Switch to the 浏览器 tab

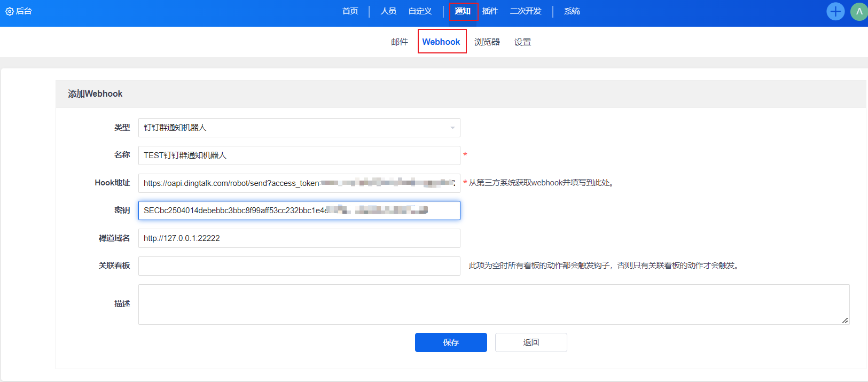pos(487,42)
